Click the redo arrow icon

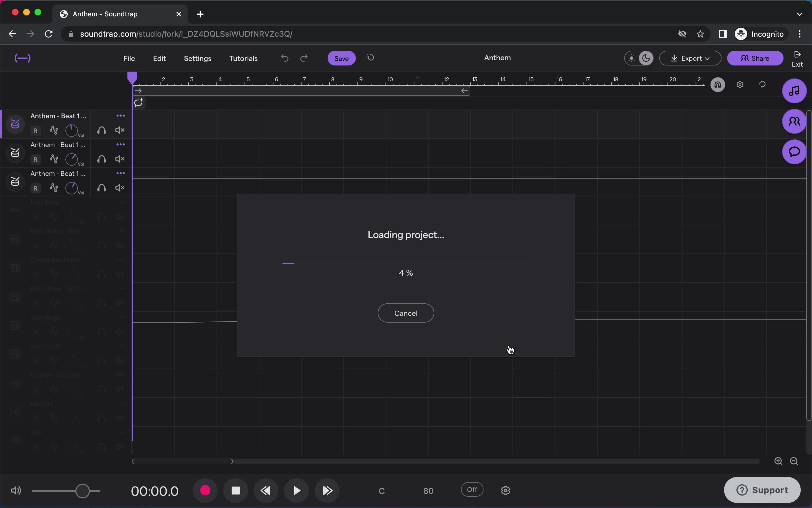click(x=304, y=58)
